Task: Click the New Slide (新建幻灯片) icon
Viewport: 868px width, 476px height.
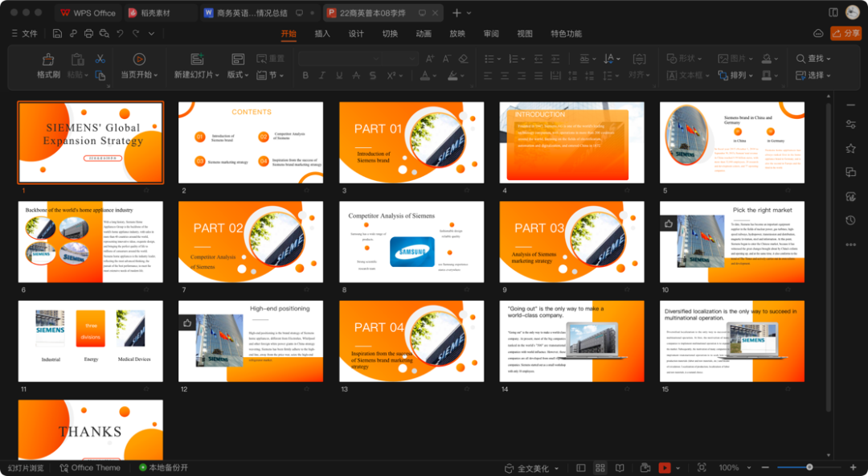Action: click(x=197, y=59)
